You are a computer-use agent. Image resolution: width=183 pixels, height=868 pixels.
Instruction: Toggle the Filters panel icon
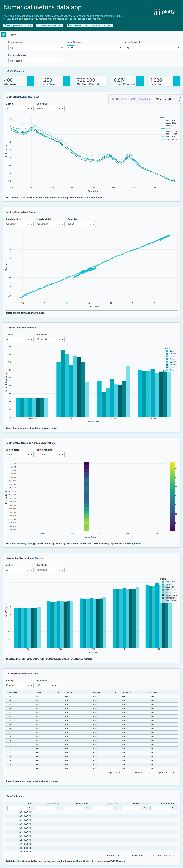point(3,35)
